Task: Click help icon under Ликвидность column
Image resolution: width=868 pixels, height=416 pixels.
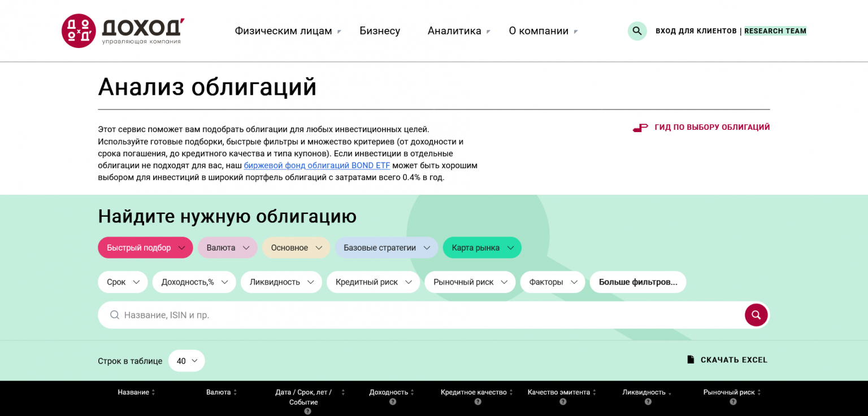Action: pyautogui.click(x=648, y=402)
